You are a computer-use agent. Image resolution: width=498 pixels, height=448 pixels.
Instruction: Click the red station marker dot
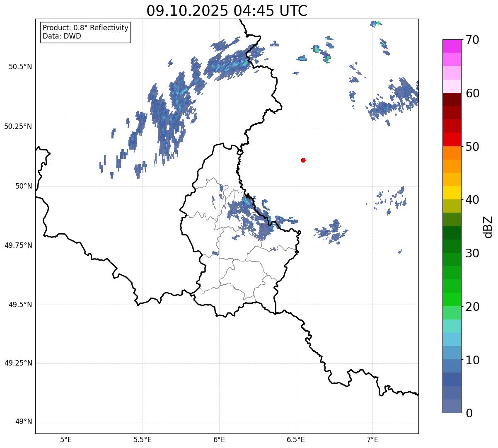(303, 160)
